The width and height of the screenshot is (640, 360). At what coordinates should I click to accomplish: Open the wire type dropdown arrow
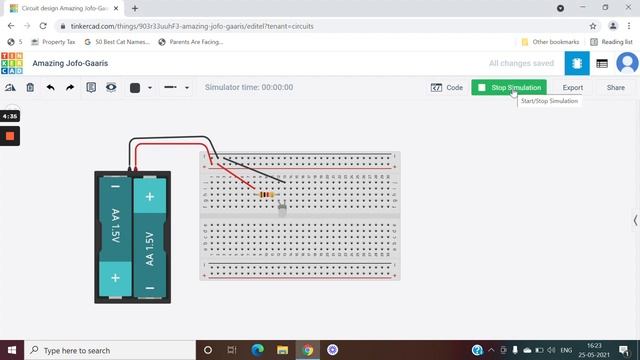[x=187, y=88]
